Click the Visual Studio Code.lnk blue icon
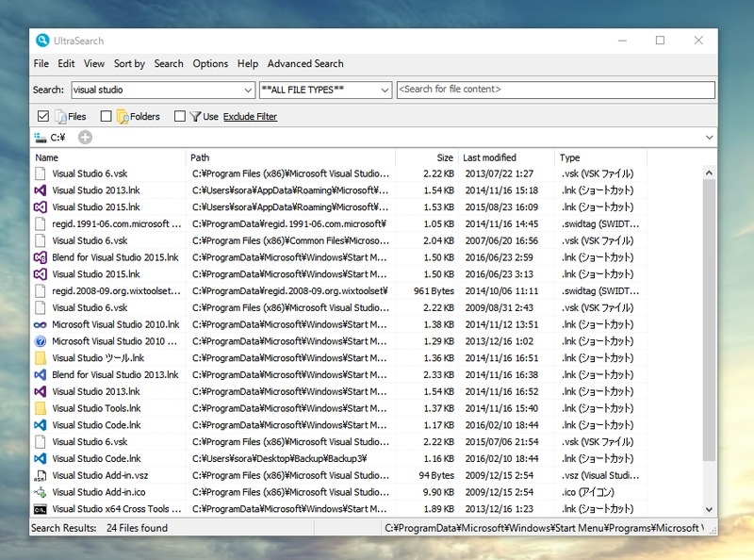Image resolution: width=754 pixels, height=560 pixels. [41, 425]
